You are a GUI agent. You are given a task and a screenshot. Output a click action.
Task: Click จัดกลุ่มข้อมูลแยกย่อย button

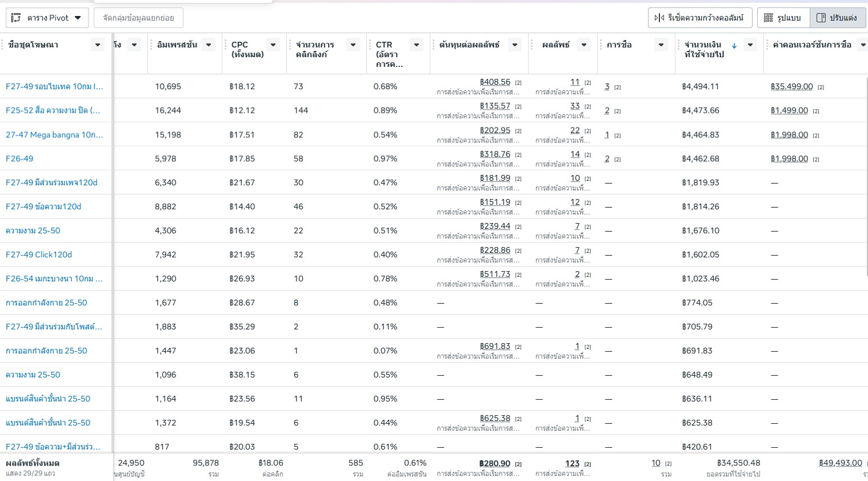[138, 18]
